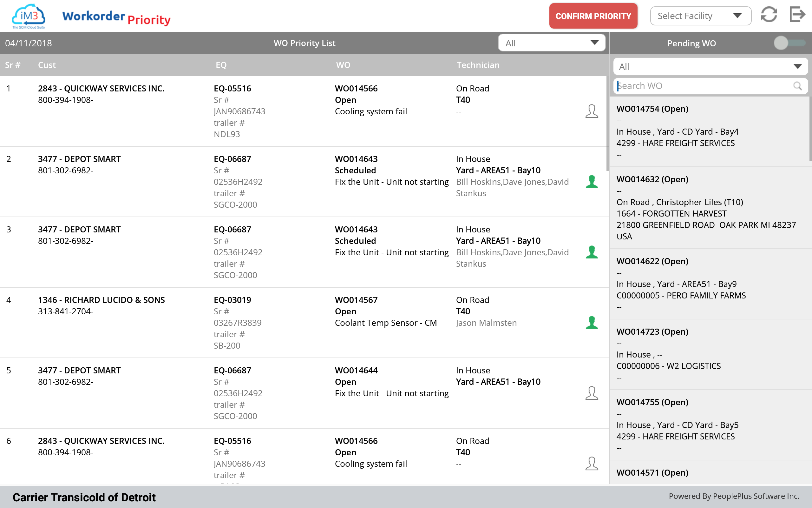Click the Sr # column header

13,65
